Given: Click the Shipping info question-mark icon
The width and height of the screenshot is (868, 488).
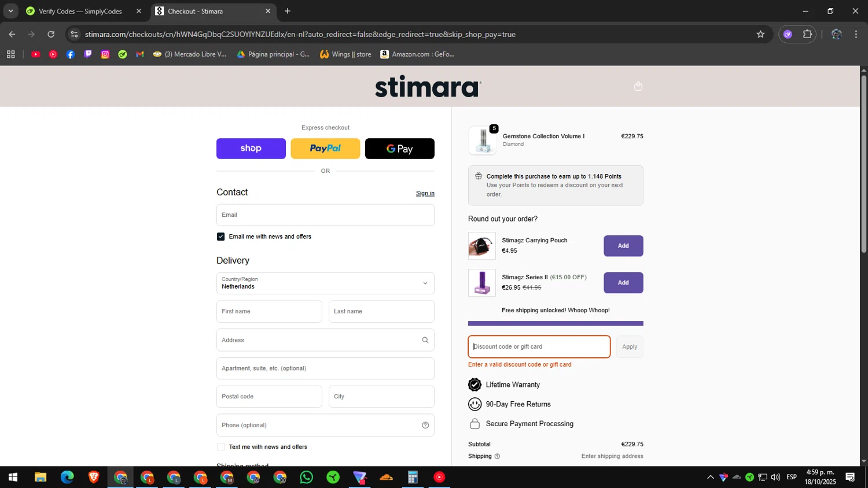Looking at the screenshot, I should tap(497, 456).
